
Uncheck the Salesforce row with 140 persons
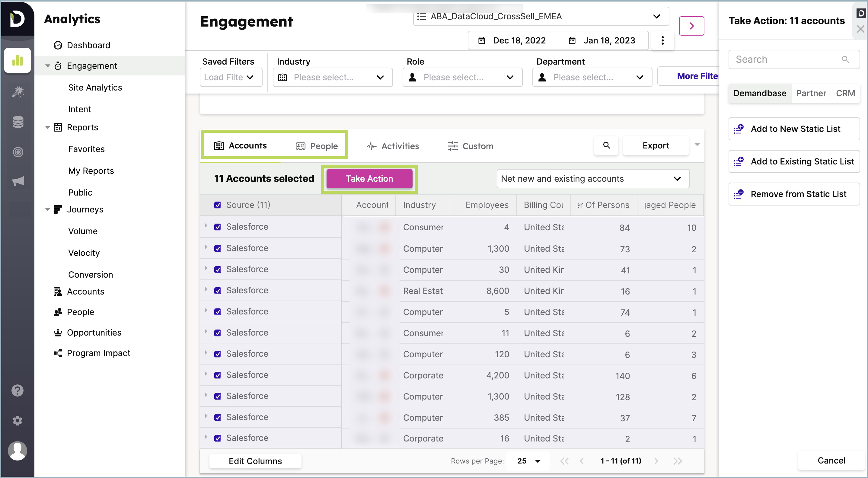click(218, 375)
